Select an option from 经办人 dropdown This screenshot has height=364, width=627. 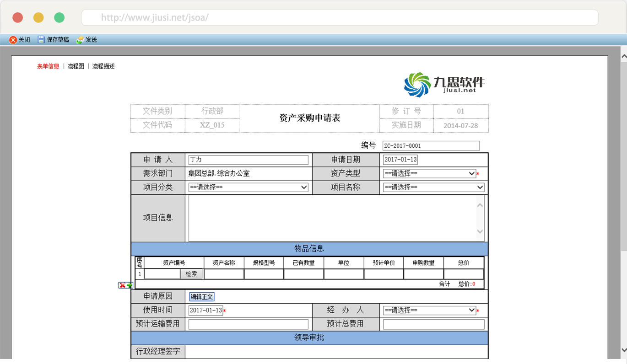pyautogui.click(x=429, y=310)
